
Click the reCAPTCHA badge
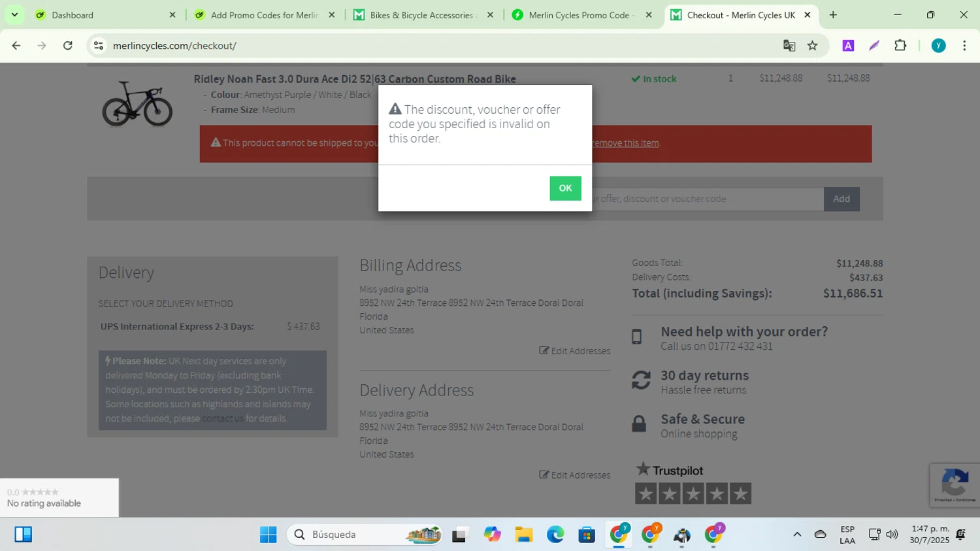[955, 485]
